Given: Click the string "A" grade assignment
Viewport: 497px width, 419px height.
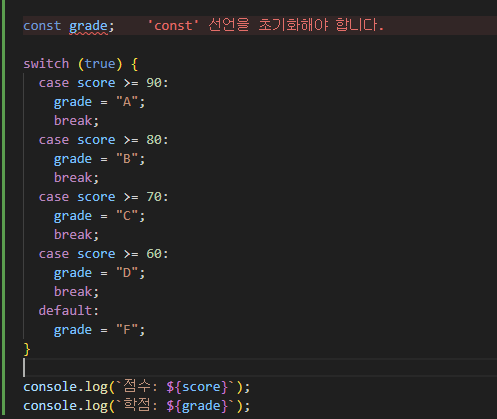Looking at the screenshot, I should click(x=127, y=102).
